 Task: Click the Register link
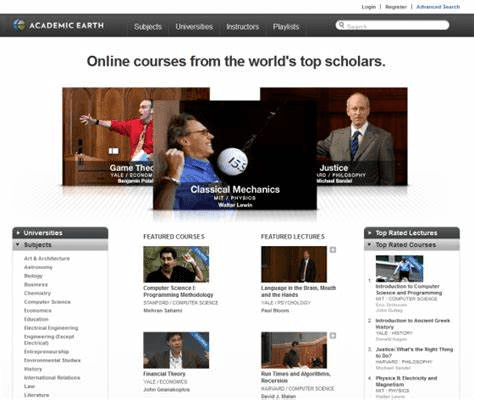(396, 7)
